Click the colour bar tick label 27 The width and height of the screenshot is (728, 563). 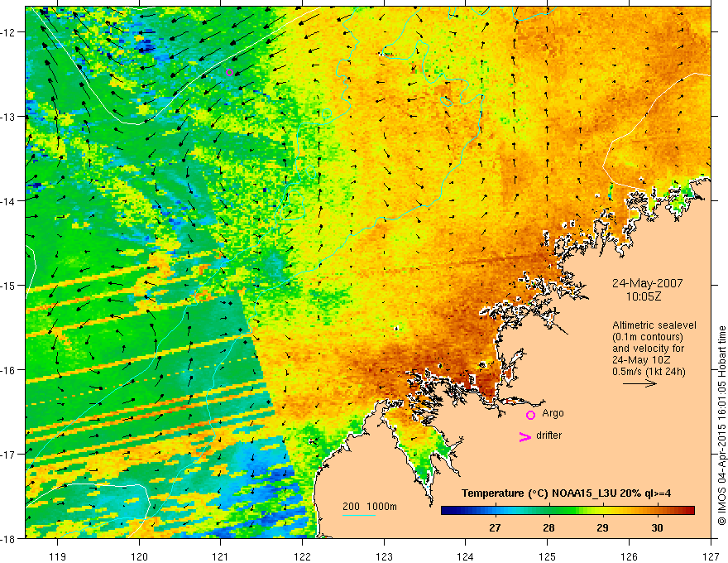(x=495, y=527)
